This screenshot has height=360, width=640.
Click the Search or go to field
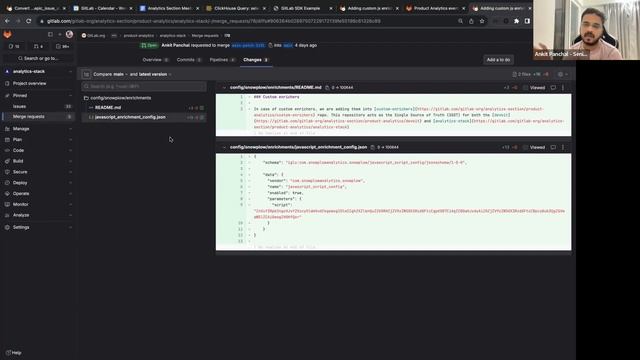[38, 58]
